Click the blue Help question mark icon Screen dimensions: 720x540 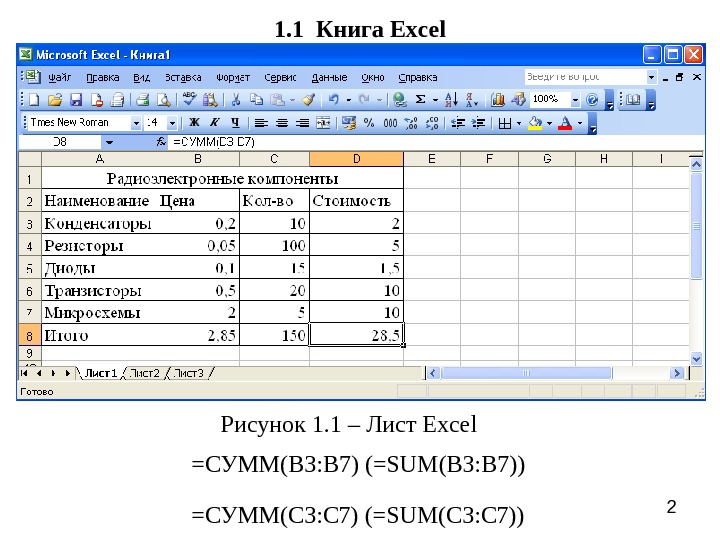tap(592, 100)
